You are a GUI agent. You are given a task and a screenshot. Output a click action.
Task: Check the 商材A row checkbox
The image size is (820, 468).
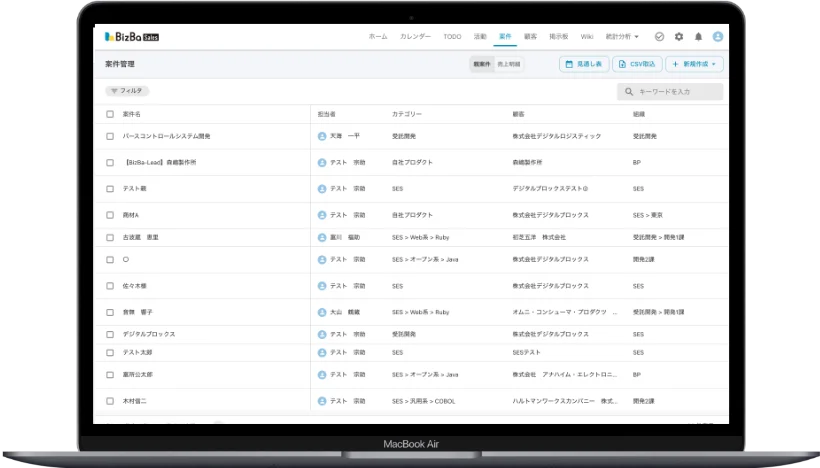[110, 215]
